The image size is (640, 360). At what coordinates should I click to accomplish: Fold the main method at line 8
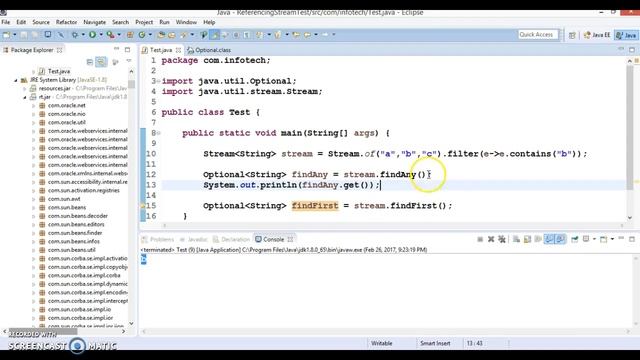(158, 133)
